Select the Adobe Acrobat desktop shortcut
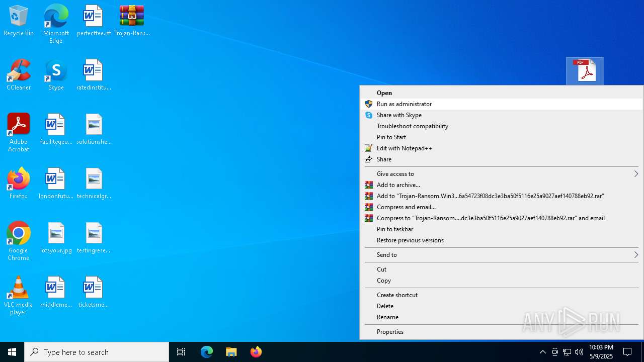The image size is (644, 362). pyautogui.click(x=19, y=133)
